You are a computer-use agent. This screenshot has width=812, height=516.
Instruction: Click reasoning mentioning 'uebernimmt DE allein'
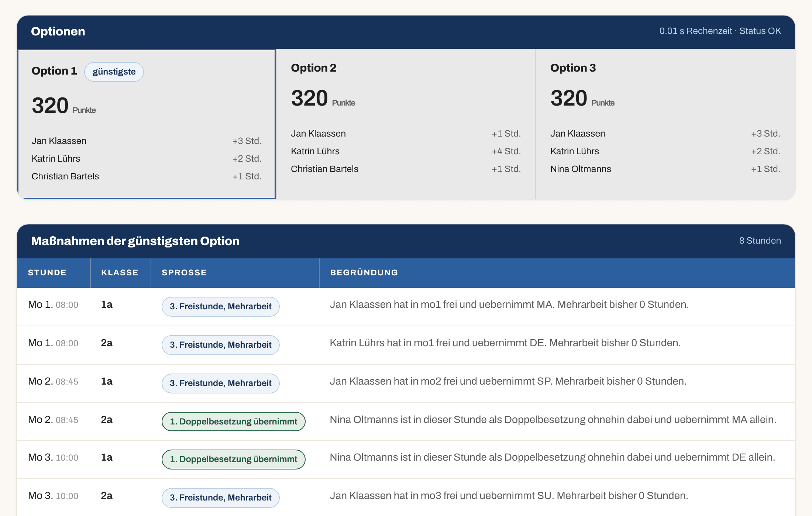pos(553,457)
